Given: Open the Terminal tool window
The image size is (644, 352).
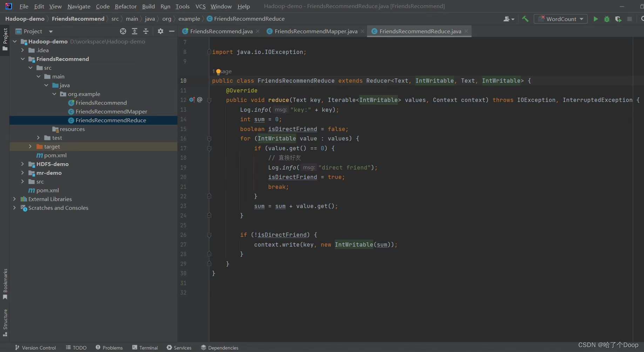Looking at the screenshot, I should (x=145, y=347).
